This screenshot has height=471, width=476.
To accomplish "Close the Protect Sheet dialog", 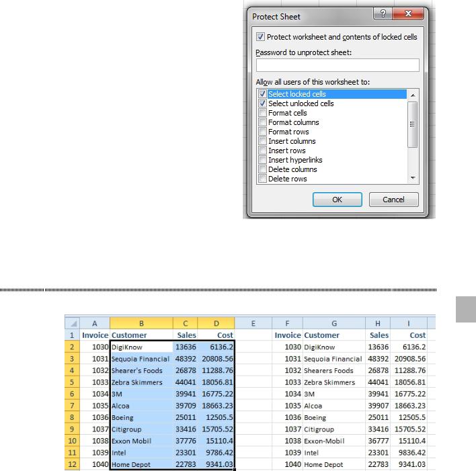I will [408, 13].
